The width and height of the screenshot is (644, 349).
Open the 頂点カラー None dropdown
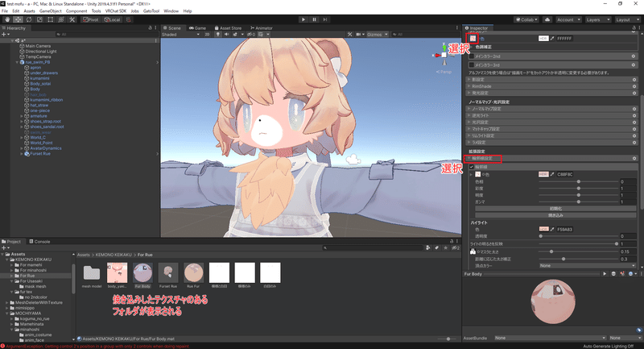click(588, 265)
